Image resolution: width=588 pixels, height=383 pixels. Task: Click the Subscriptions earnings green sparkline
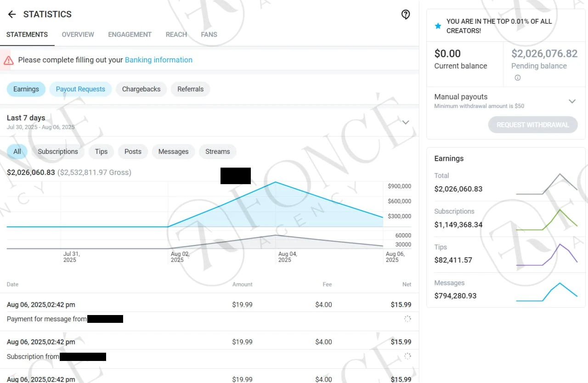[x=547, y=220]
